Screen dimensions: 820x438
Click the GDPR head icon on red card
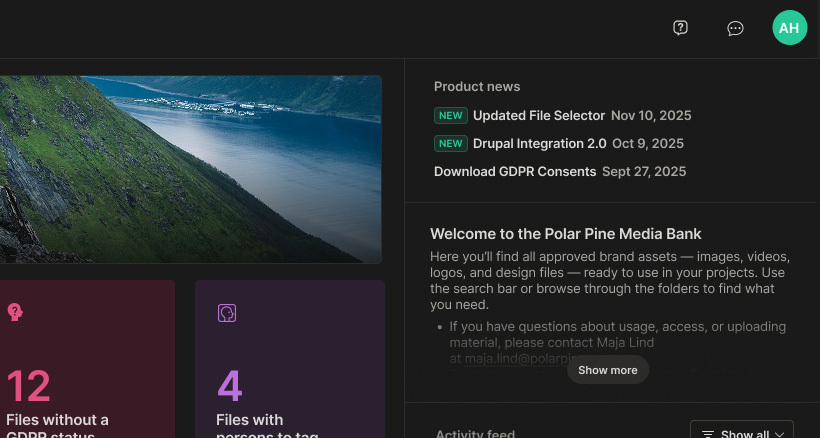coord(15,313)
